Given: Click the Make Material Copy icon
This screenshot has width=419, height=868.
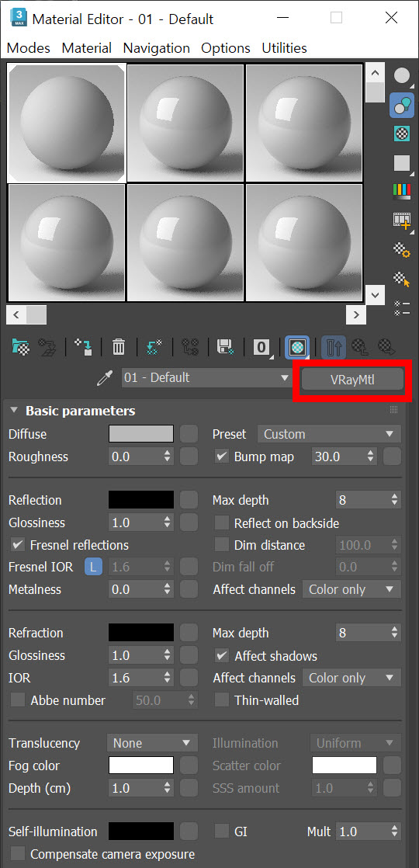Looking at the screenshot, I should [x=154, y=347].
